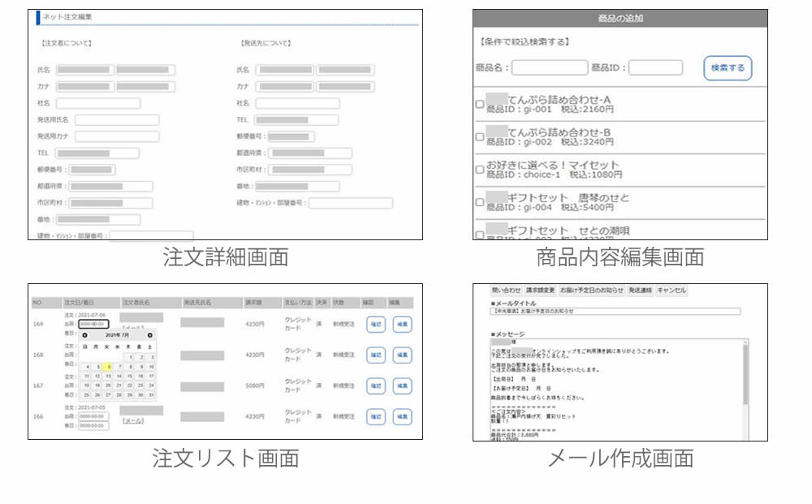This screenshot has width=812, height=504.
Task: Tick the てんぷら詰め合わせ-B checkbox
Action: click(x=479, y=136)
